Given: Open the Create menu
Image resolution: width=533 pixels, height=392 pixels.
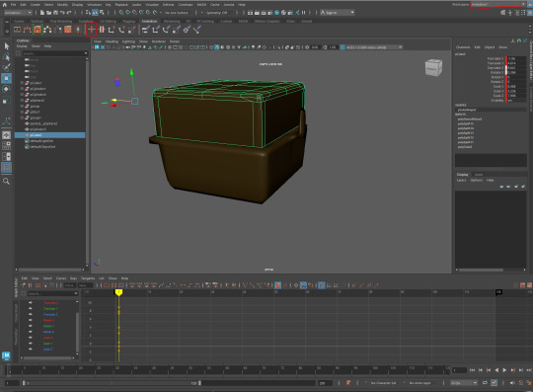Looking at the screenshot, I should [x=35, y=5].
